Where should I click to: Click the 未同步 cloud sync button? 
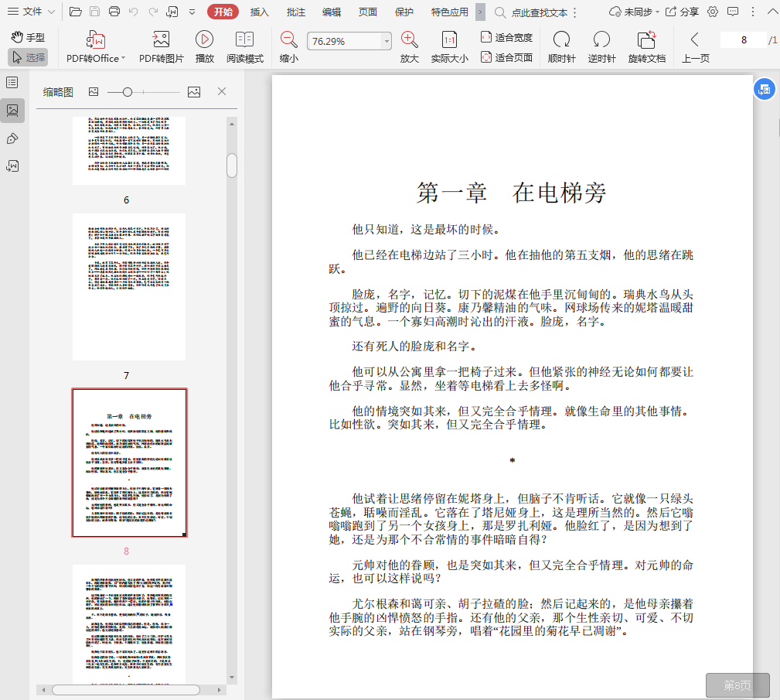pos(634,12)
